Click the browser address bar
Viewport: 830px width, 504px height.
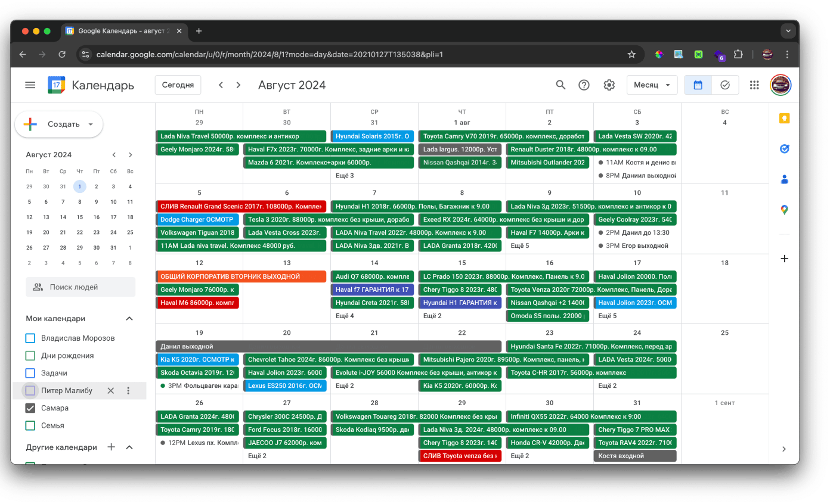click(360, 54)
